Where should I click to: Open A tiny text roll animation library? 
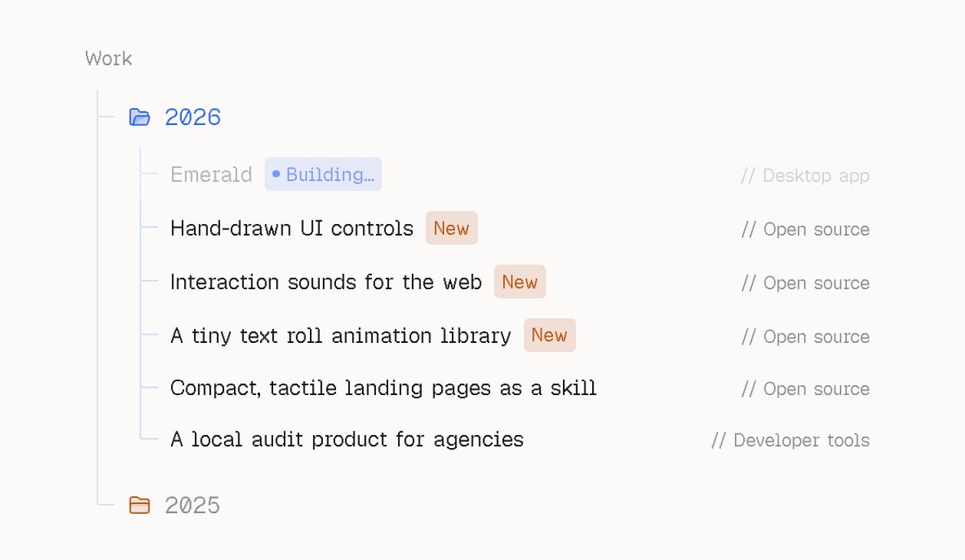click(x=341, y=336)
